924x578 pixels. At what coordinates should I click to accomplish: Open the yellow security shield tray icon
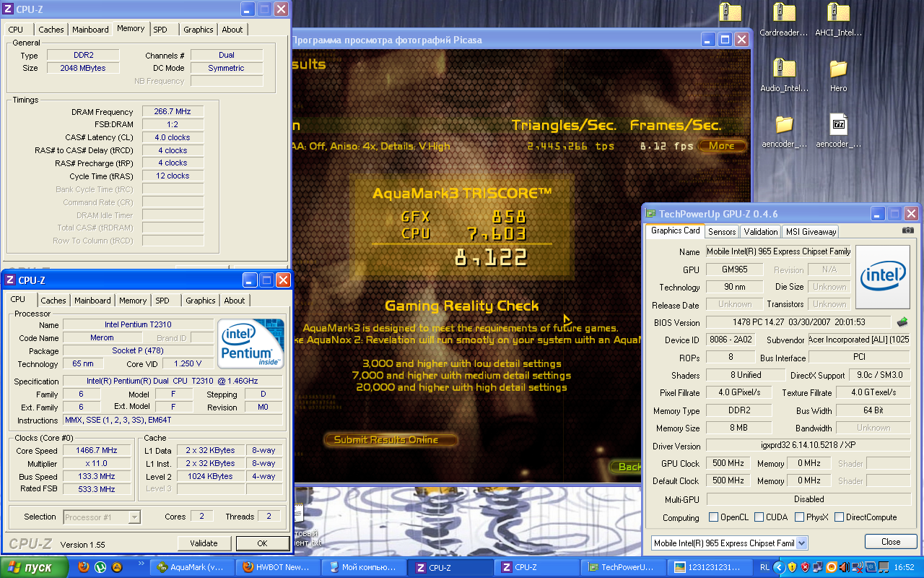792,567
